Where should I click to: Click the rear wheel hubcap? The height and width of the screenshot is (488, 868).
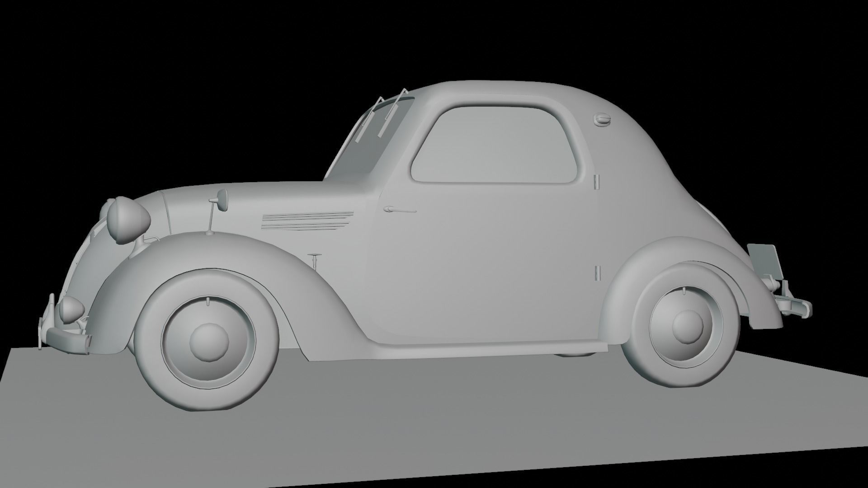[x=688, y=326]
